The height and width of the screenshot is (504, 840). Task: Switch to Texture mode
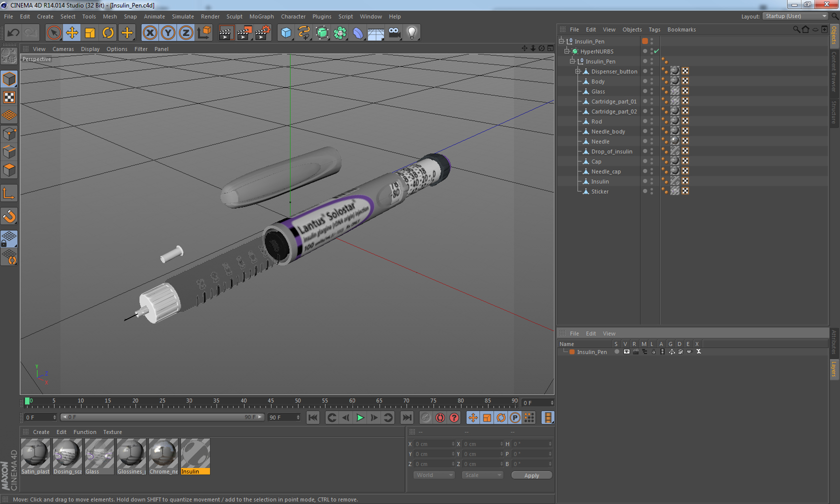click(9, 97)
